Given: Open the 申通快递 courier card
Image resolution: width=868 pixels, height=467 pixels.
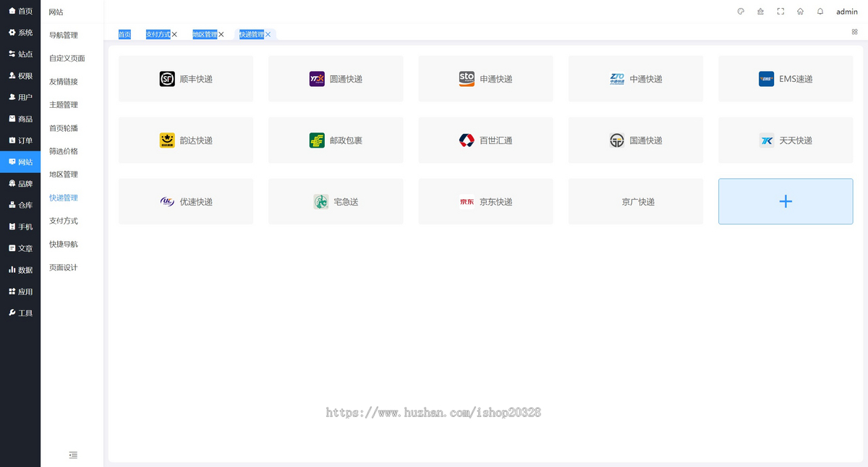Looking at the screenshot, I should [485, 79].
